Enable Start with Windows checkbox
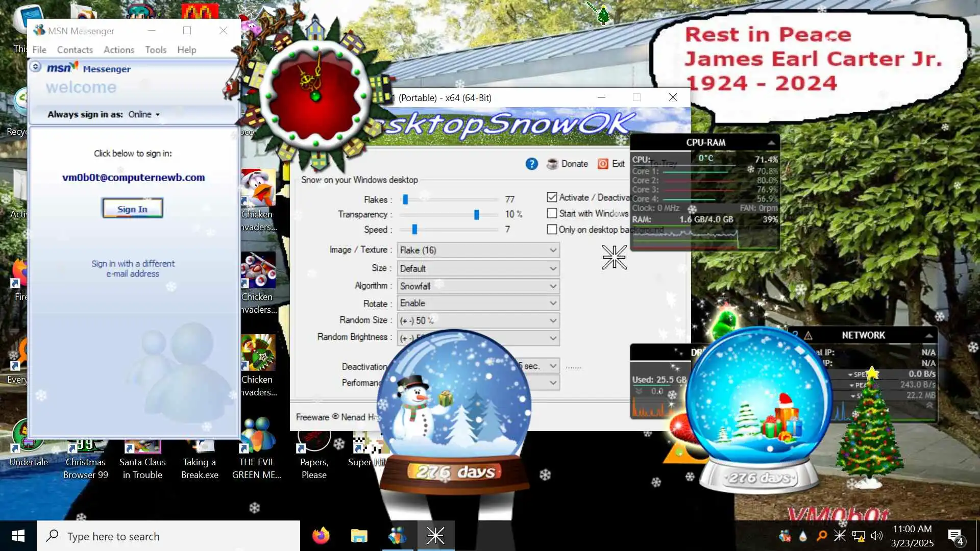 (552, 213)
